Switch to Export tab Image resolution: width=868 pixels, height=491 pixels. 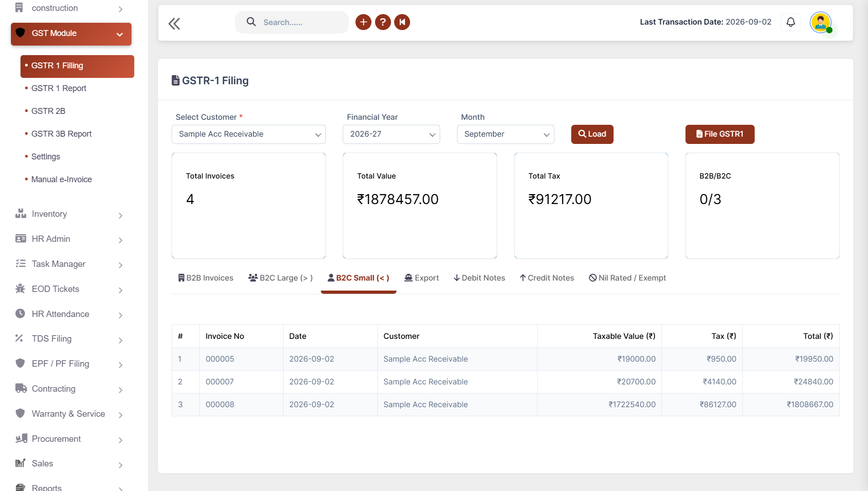421,278
